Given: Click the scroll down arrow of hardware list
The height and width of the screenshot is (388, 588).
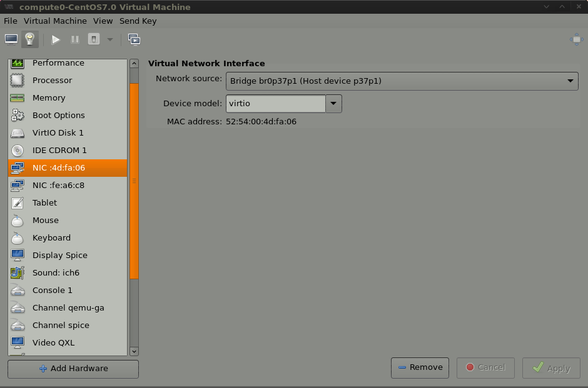Looking at the screenshot, I should [134, 352].
